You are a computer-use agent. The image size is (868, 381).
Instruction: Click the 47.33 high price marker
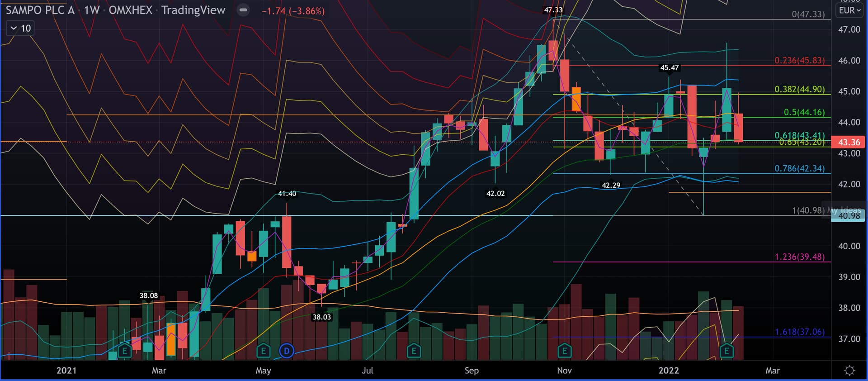click(x=553, y=10)
